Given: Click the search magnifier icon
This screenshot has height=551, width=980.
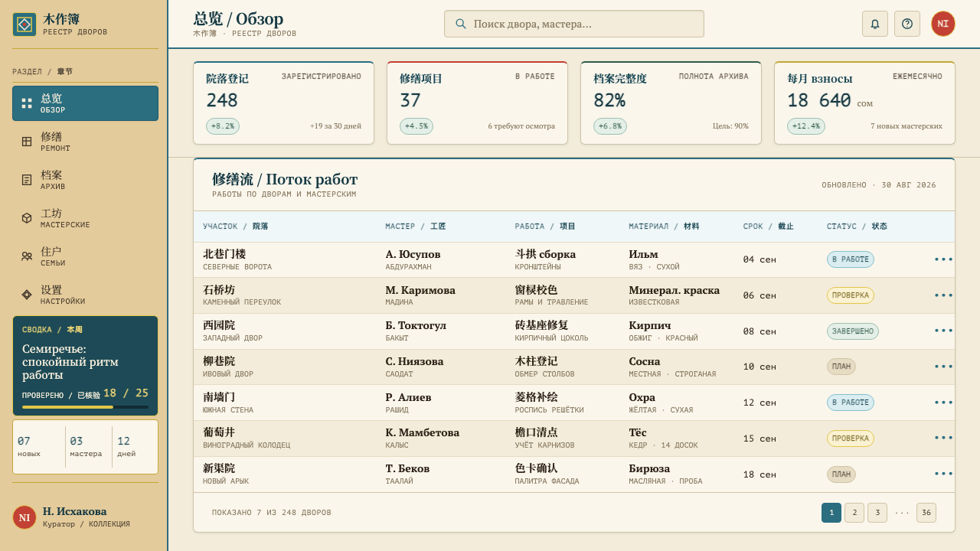Looking at the screenshot, I should coord(461,24).
